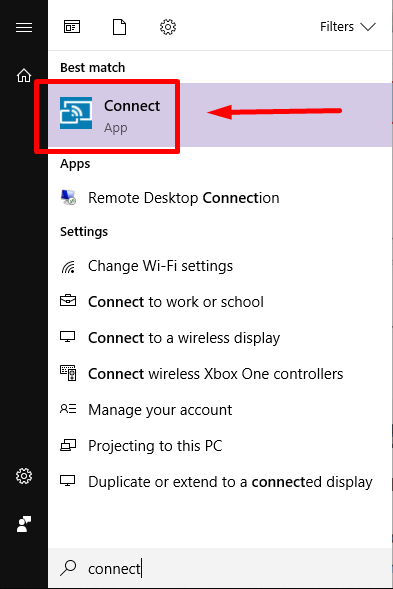Viewport: 393px width, 589px height.
Task: Open Connect to a wireless display
Action: point(220,338)
